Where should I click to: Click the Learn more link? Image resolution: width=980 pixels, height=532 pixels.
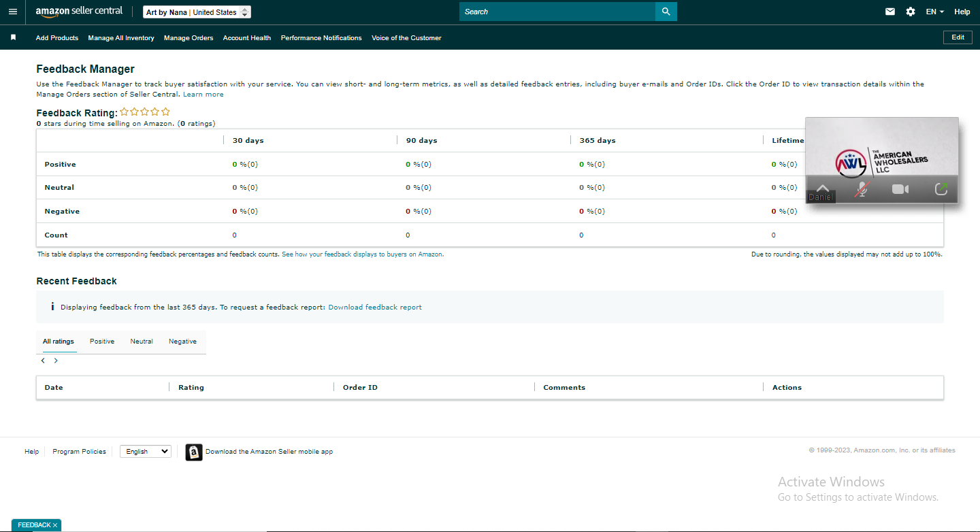click(x=203, y=95)
